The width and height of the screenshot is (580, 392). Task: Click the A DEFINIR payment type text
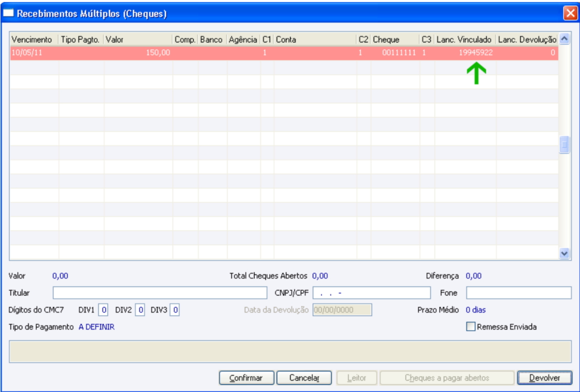coord(97,327)
